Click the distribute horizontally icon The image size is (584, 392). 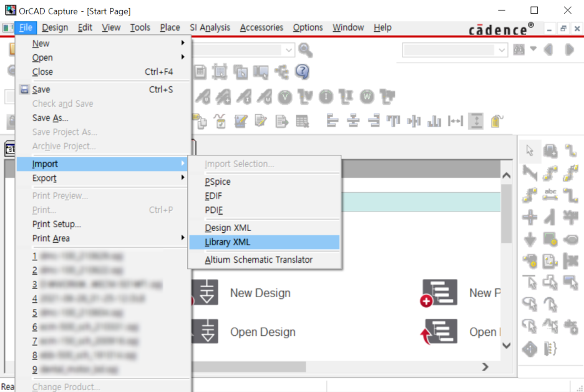(x=455, y=121)
